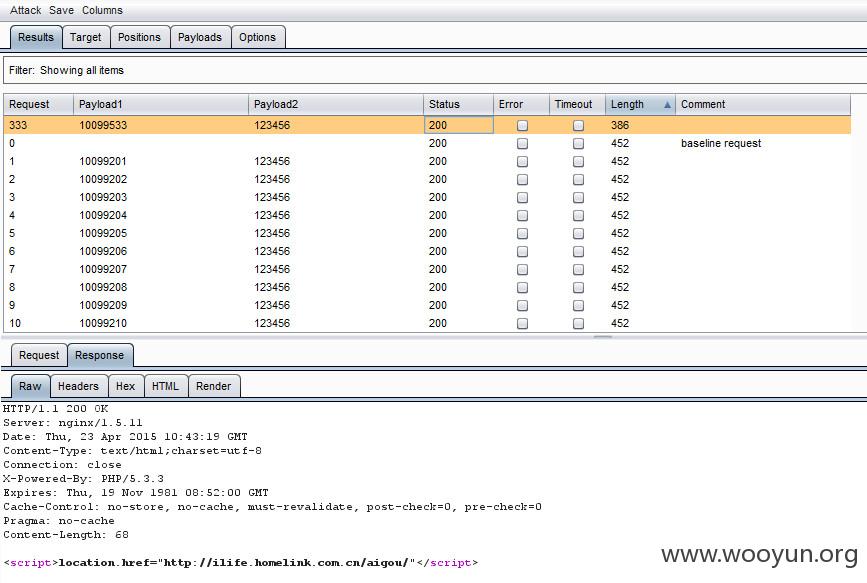867x583 pixels.
Task: Toggle Error checkbox for payload 10099201
Action: coord(522,162)
